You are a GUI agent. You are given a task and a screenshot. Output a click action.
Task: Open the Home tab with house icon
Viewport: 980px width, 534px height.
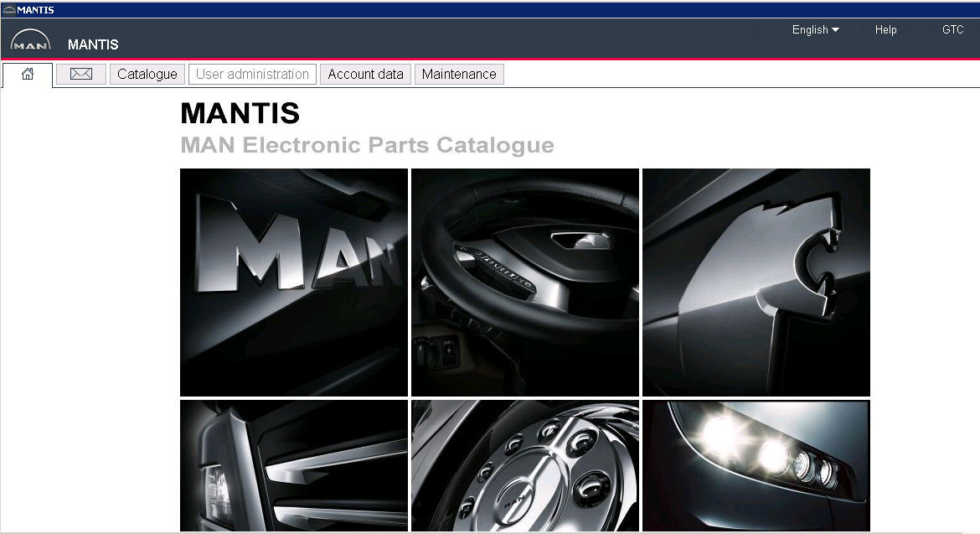point(28,75)
